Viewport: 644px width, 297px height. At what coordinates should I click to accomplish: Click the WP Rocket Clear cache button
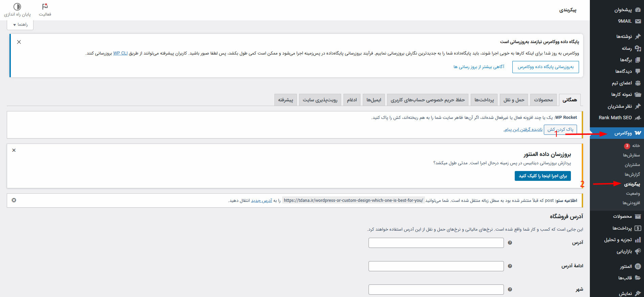point(560,129)
